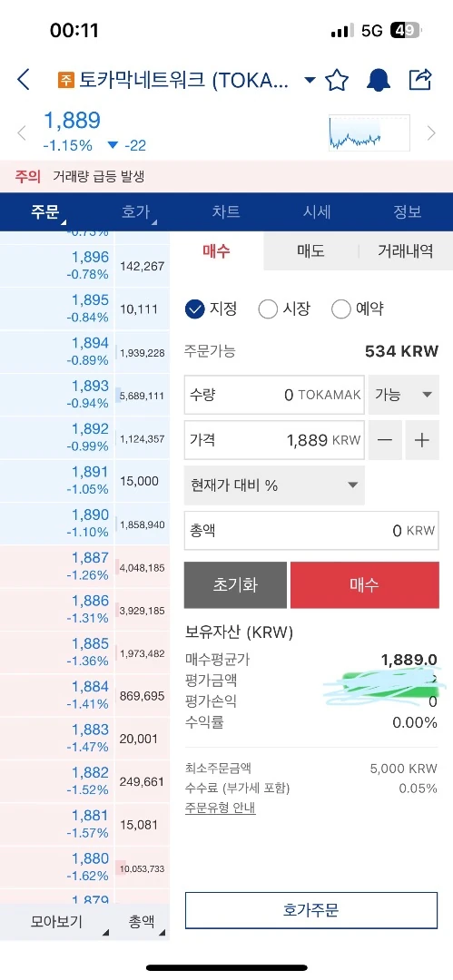Select ask price 1,892 in order book
Image resolution: width=453 pixels, height=980 pixels.
57,437
